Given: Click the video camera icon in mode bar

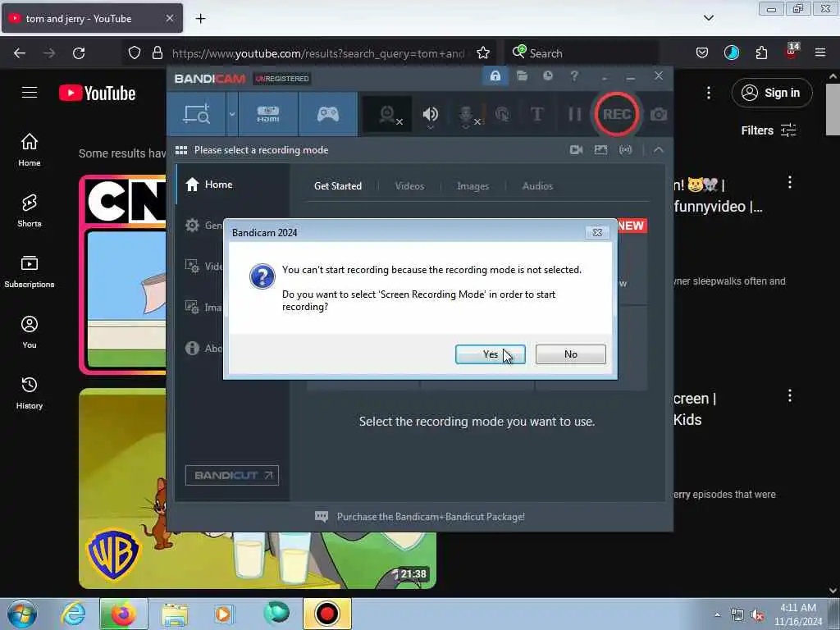Looking at the screenshot, I should pos(576,150).
